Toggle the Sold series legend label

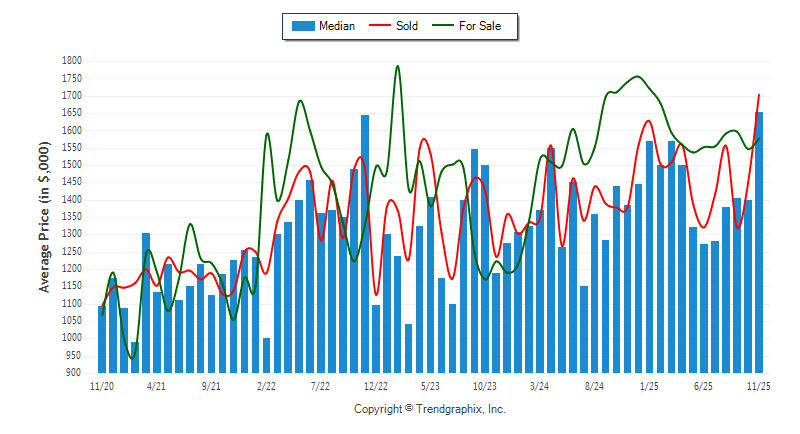[x=407, y=26]
